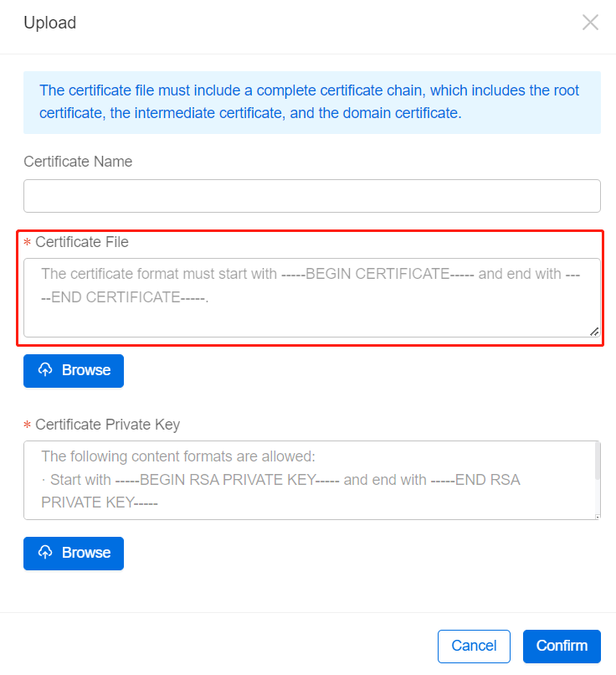Click the red asterisk beside Certificate File
The height and width of the screenshot is (675, 616).
[28, 242]
